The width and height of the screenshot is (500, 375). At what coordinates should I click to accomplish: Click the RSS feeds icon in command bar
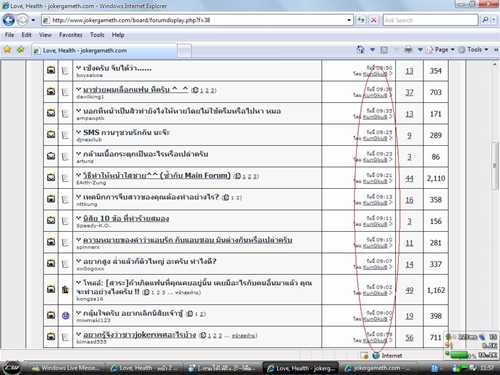384,50
